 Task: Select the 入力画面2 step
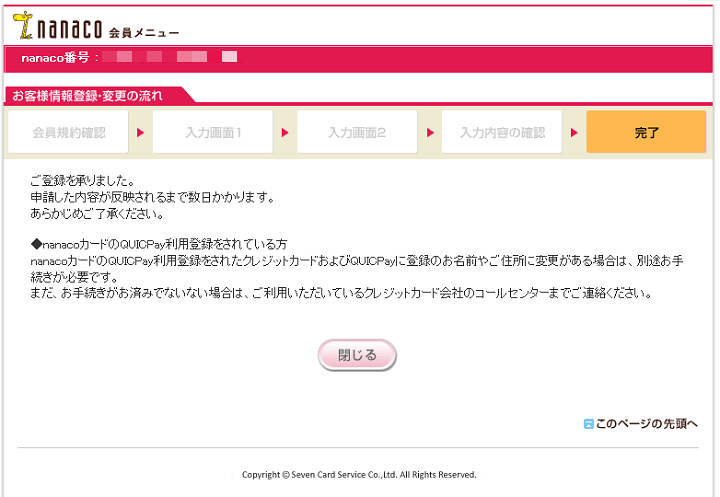coord(357,132)
